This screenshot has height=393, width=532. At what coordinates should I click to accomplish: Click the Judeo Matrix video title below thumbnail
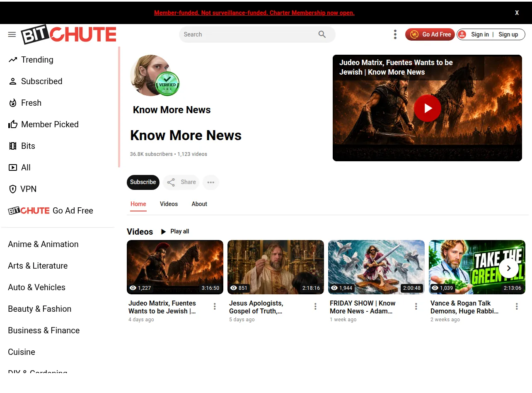(162, 307)
